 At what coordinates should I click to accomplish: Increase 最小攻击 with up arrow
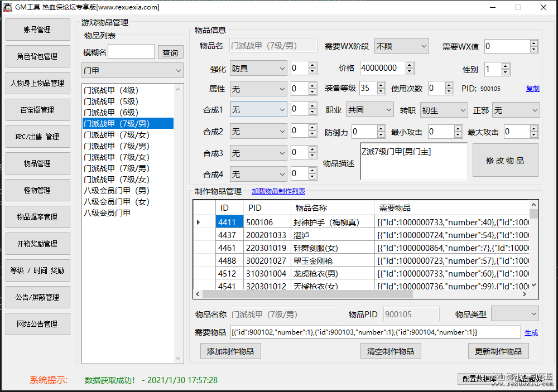click(x=458, y=128)
